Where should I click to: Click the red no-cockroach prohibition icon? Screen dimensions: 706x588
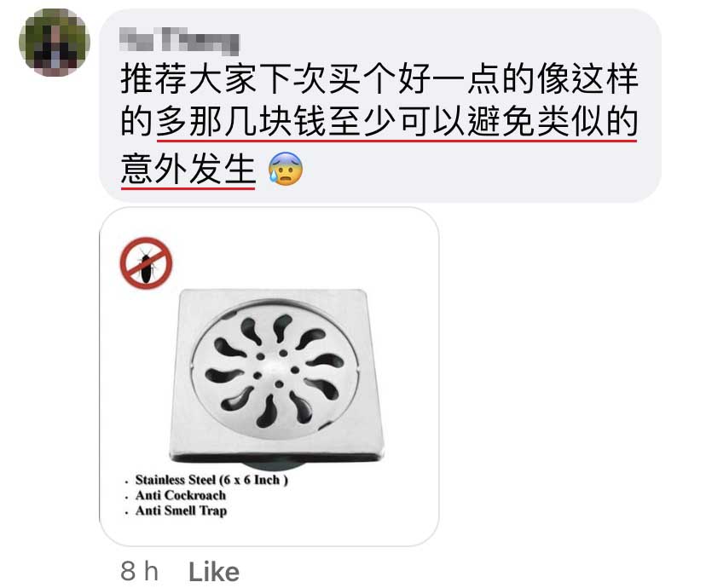146,263
